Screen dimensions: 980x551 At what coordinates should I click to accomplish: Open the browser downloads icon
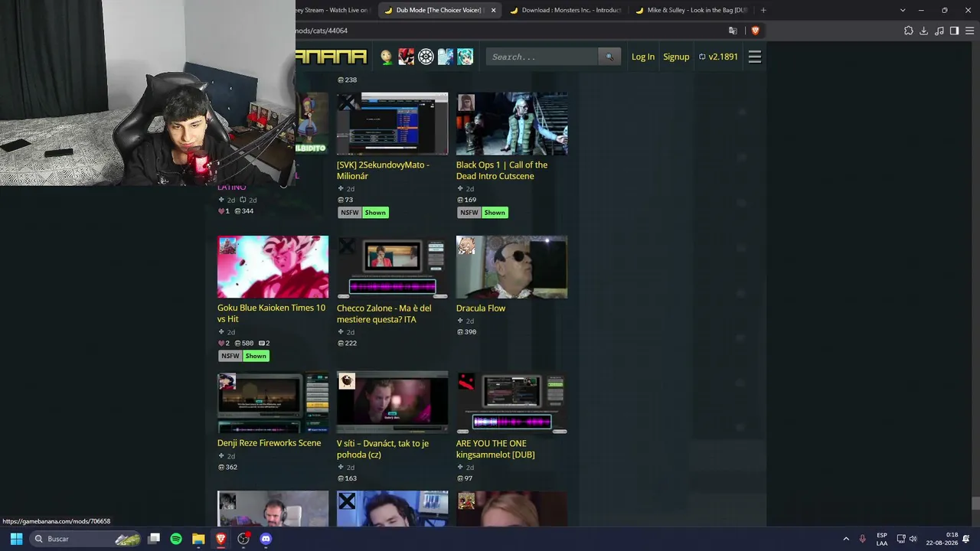pos(924,31)
